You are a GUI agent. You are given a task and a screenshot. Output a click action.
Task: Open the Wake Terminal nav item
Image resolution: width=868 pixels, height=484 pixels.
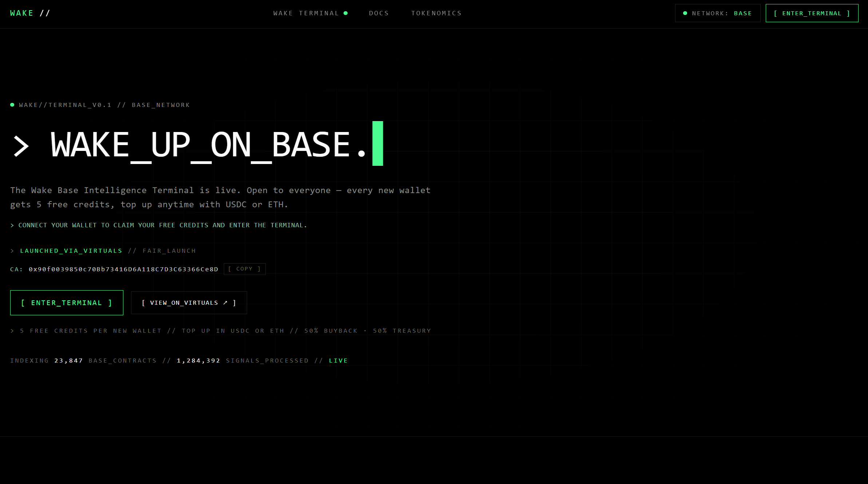click(310, 13)
